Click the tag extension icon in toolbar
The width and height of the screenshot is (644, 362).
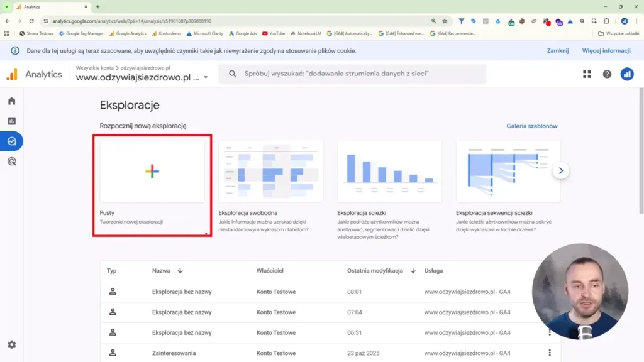[474, 21]
